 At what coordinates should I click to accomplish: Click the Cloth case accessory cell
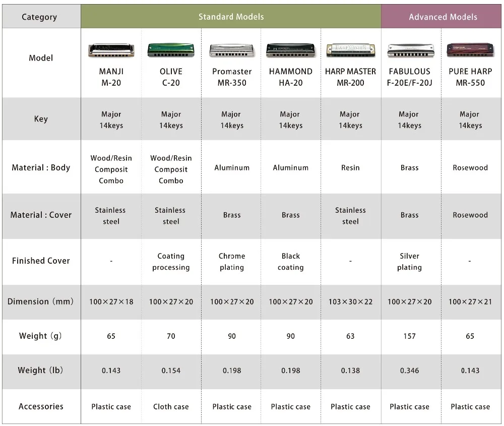(171, 406)
